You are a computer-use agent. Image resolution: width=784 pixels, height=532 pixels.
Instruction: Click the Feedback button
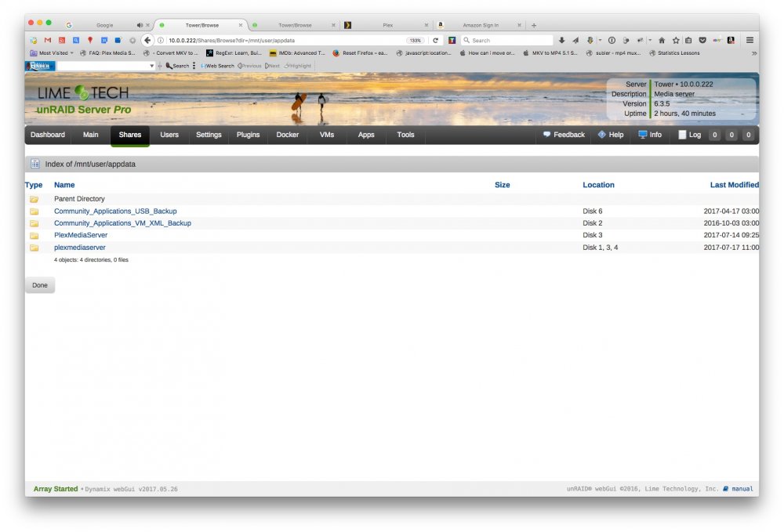click(x=564, y=135)
